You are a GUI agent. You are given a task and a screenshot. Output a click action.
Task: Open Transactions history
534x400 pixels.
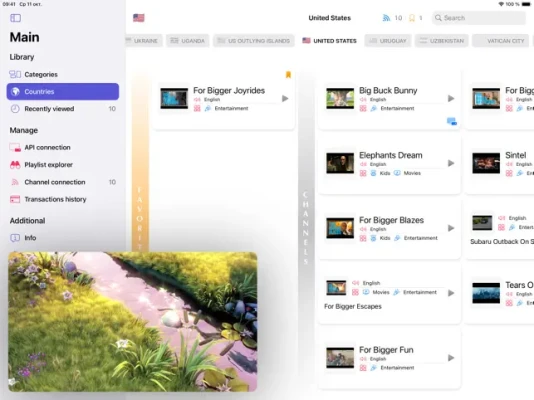click(63, 199)
